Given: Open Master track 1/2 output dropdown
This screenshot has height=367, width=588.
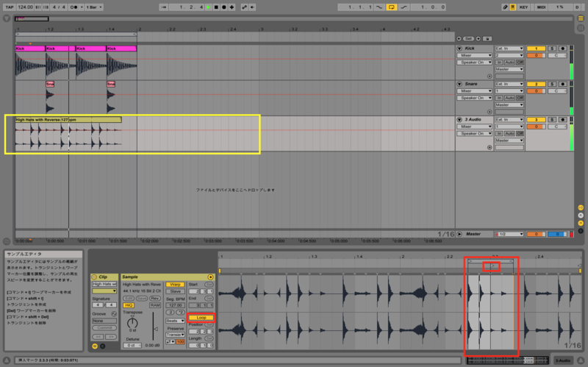Looking at the screenshot, I should 509,234.
